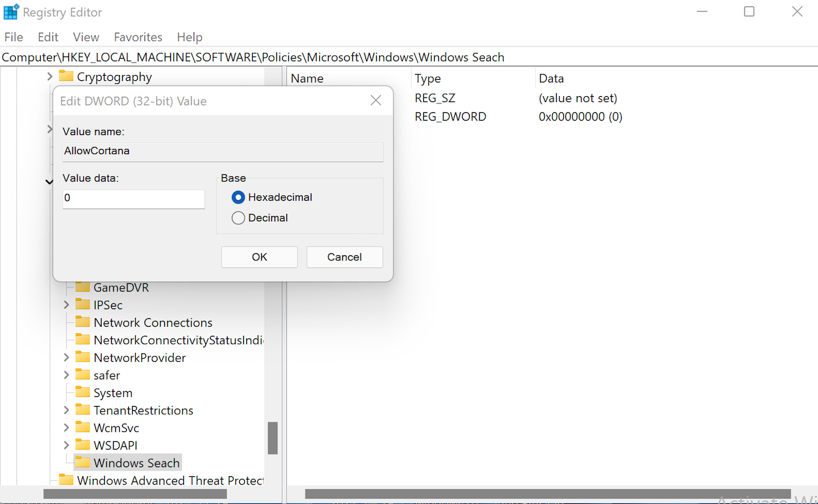The width and height of the screenshot is (818, 504).
Task: Expand the WSDAPI key node
Action: (65, 445)
